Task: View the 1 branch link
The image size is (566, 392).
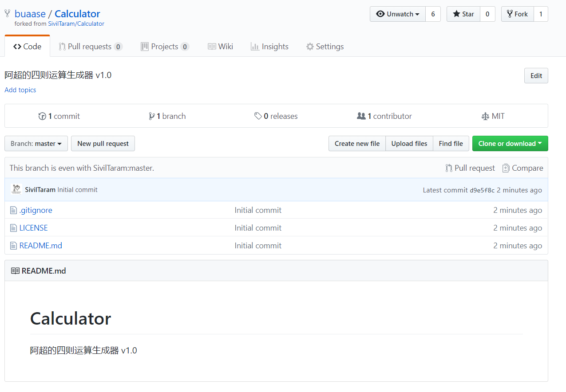Action: 167,116
